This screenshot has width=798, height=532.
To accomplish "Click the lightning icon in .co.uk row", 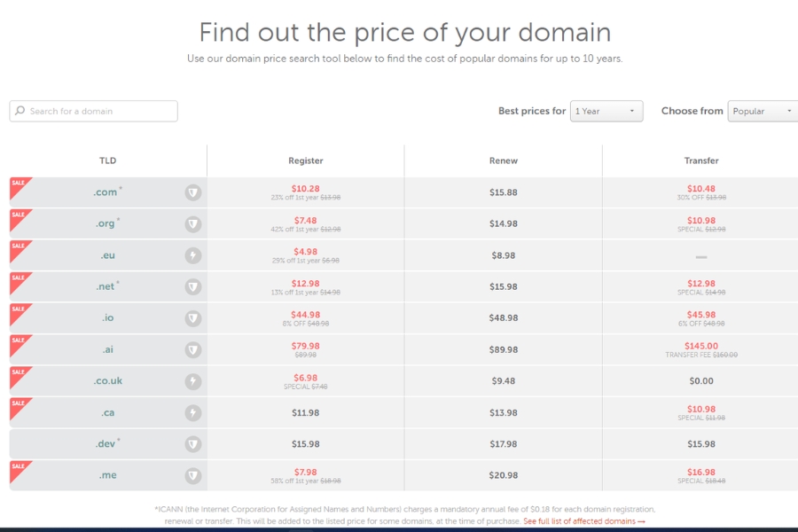I will 193,381.
